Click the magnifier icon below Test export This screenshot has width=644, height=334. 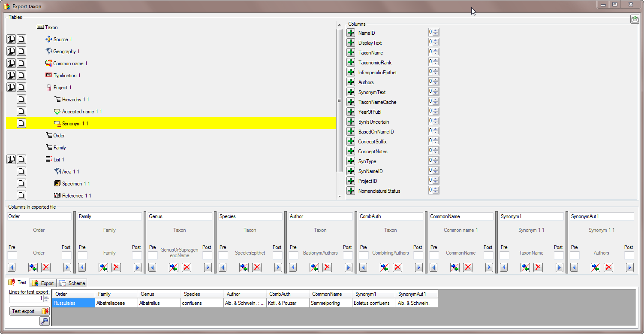(44, 321)
